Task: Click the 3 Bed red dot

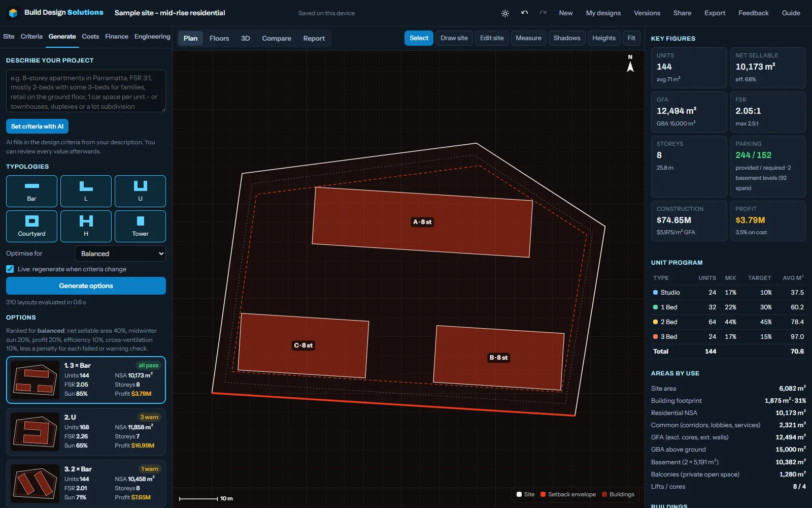Action: tap(655, 337)
